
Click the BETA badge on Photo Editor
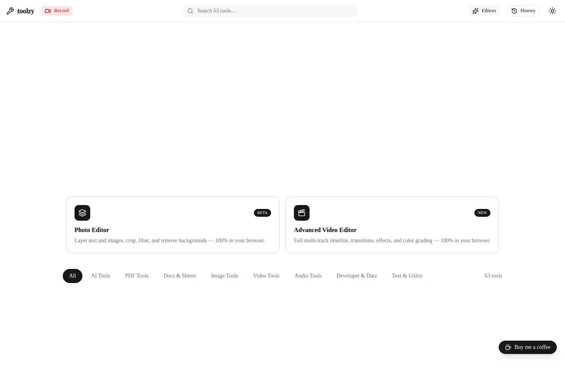(x=262, y=213)
